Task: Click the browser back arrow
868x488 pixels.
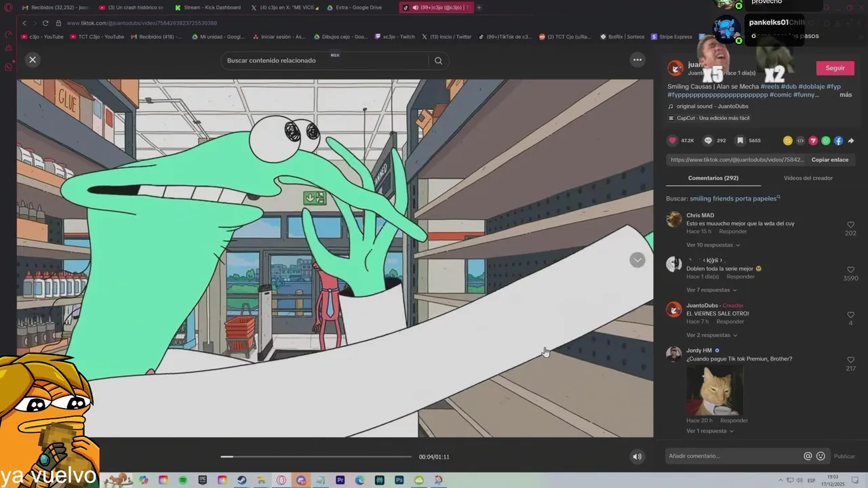Action: pos(24,23)
